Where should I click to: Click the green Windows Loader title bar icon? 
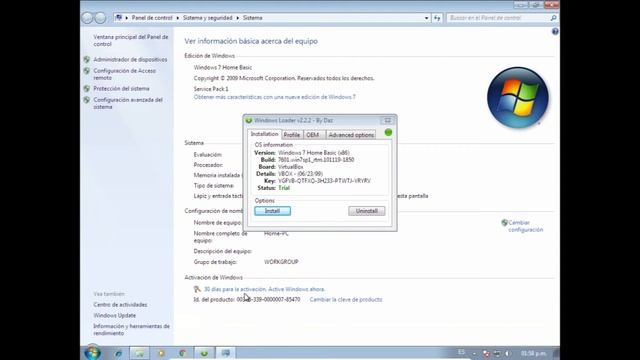[249, 120]
